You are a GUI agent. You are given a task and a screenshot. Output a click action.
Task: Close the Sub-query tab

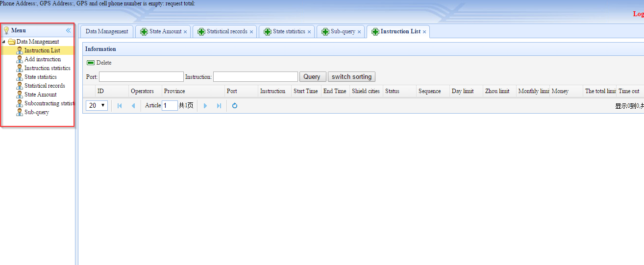359,32
